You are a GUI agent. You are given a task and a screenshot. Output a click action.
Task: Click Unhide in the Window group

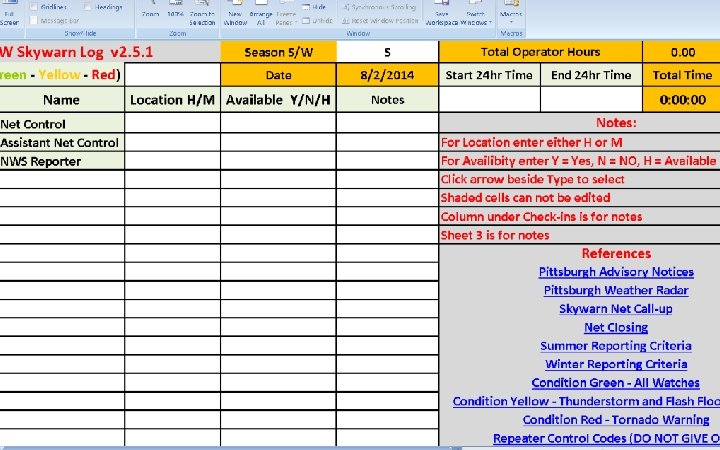(x=317, y=21)
